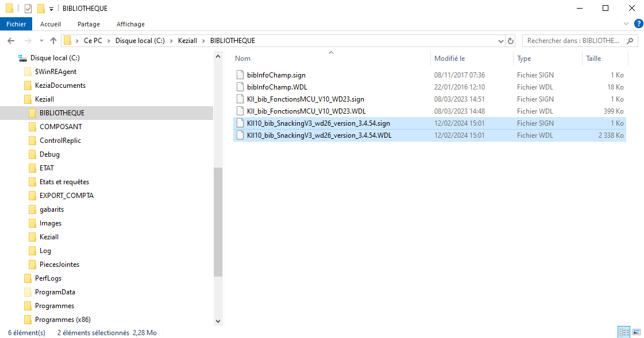Click the bibInfoChamp.WDL file icon
The image size is (644, 338).
pos(241,87)
